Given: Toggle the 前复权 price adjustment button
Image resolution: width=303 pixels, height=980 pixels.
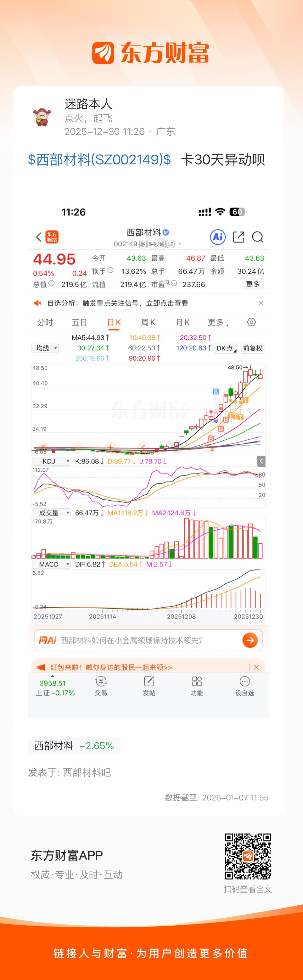Looking at the screenshot, I should pyautogui.click(x=253, y=348).
